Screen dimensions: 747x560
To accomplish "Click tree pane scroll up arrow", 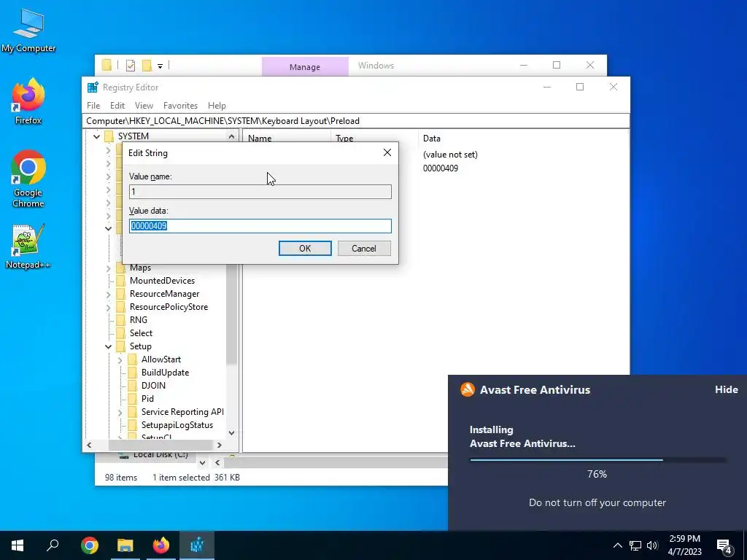I will pos(231,136).
